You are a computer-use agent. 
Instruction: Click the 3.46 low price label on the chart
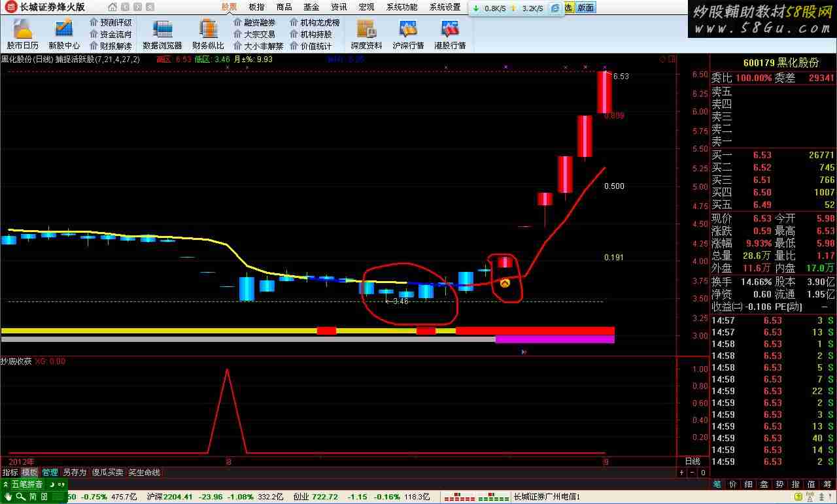click(400, 301)
